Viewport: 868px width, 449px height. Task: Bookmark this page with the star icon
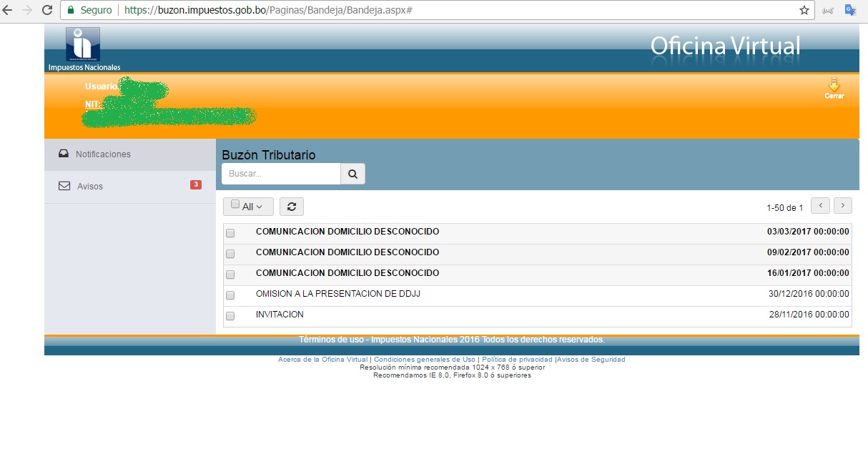pos(804,10)
